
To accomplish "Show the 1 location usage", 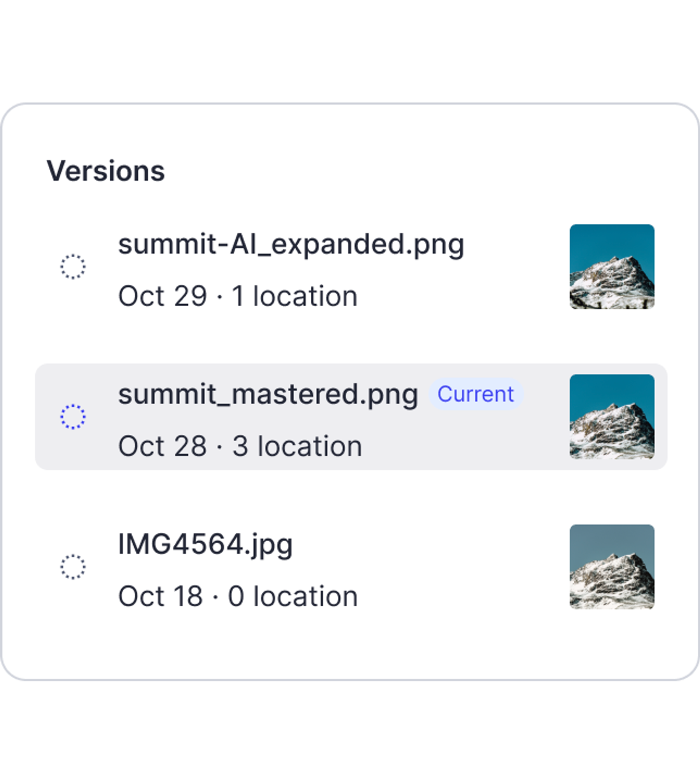I will (294, 297).
